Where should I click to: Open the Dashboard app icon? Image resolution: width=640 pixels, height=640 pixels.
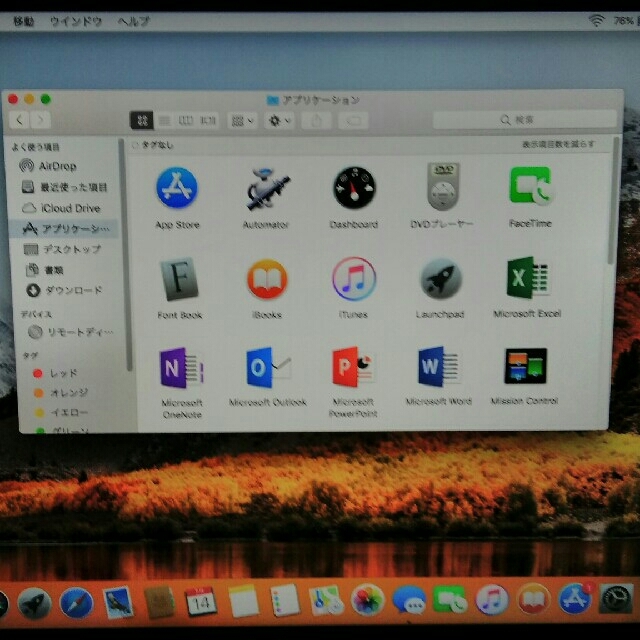pyautogui.click(x=354, y=188)
